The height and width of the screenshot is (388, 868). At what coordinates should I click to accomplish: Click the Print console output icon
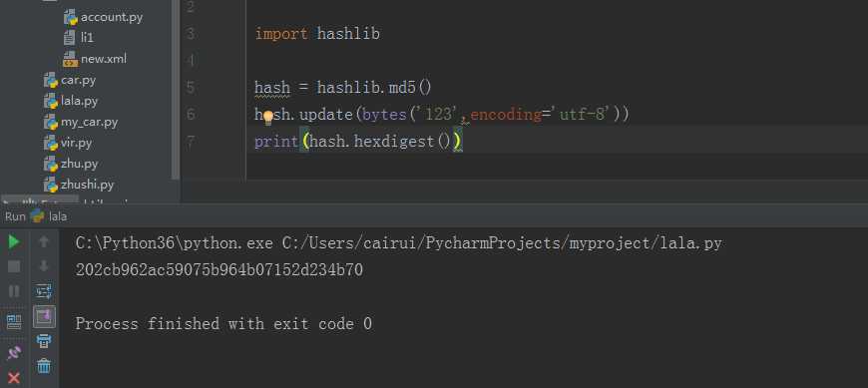click(44, 341)
